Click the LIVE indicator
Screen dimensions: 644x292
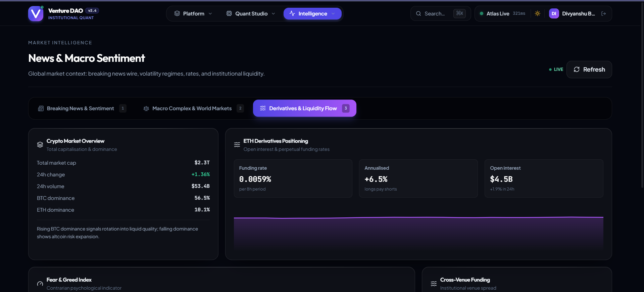click(556, 70)
